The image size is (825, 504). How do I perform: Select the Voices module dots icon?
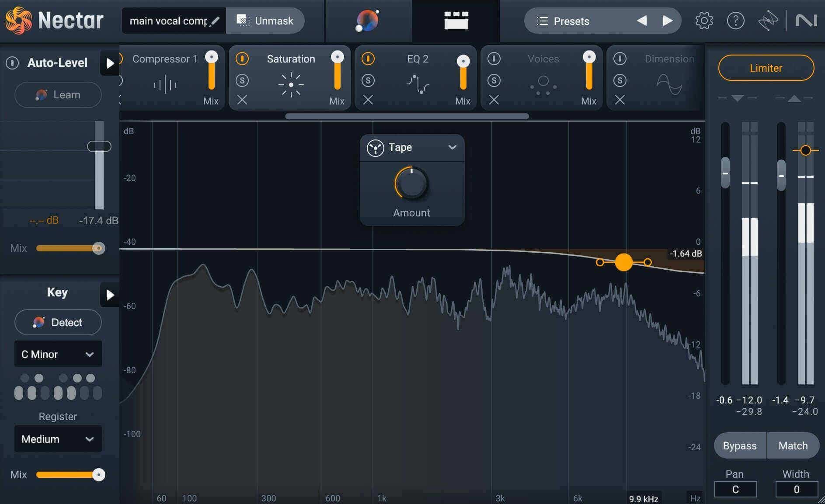tap(543, 84)
